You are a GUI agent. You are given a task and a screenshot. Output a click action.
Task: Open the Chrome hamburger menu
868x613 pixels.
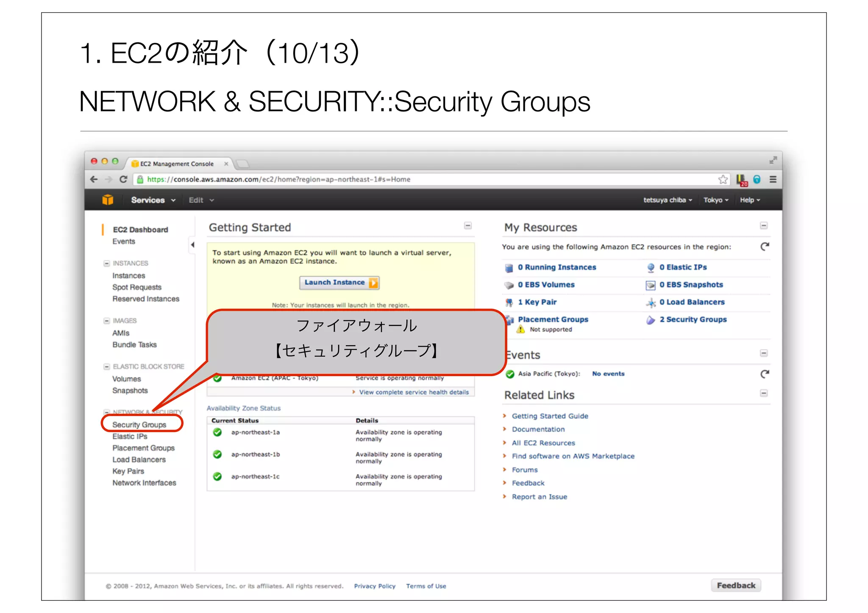773,179
